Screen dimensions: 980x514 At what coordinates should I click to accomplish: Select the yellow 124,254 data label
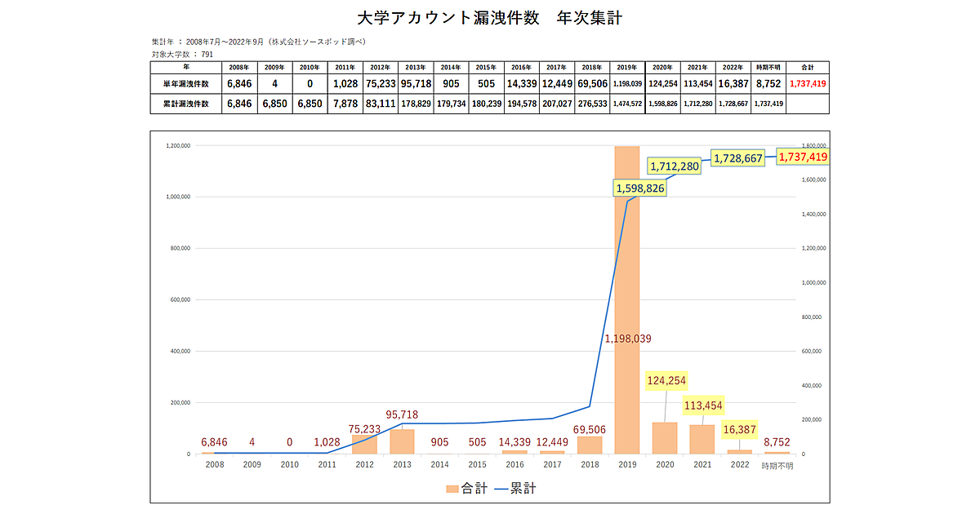click(x=666, y=380)
